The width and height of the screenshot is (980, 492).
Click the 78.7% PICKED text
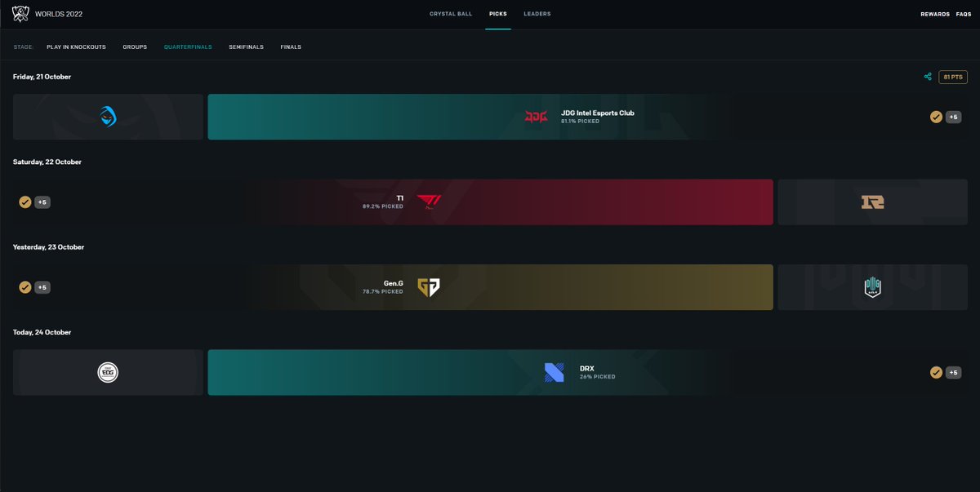(383, 291)
